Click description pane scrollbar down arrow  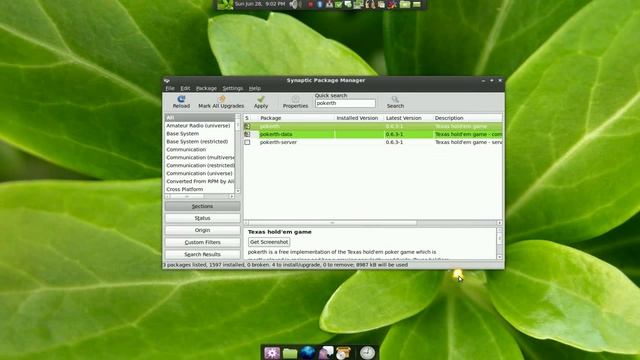(500, 257)
